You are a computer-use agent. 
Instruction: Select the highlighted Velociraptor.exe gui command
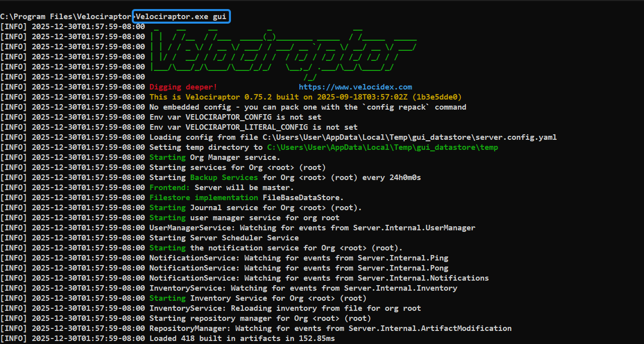[181, 16]
